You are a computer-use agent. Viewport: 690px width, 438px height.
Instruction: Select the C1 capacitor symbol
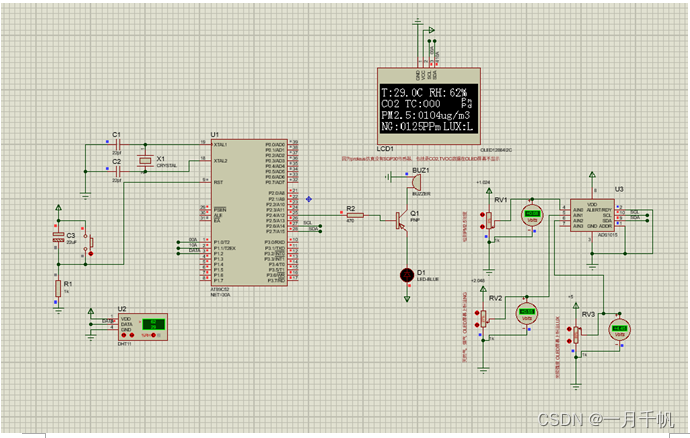118,144
